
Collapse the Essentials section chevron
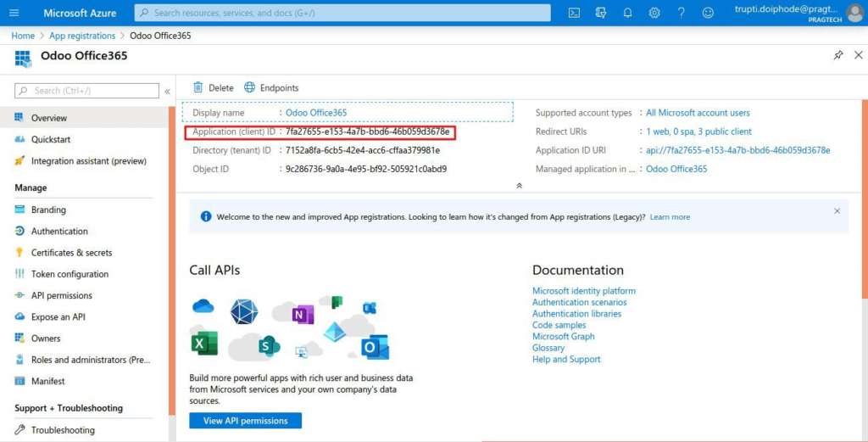pos(519,185)
